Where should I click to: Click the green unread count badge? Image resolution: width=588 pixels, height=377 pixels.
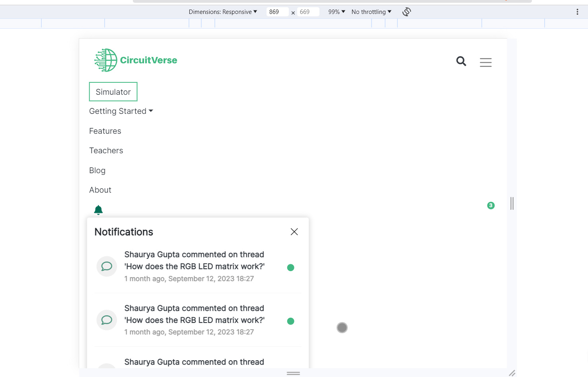point(491,205)
